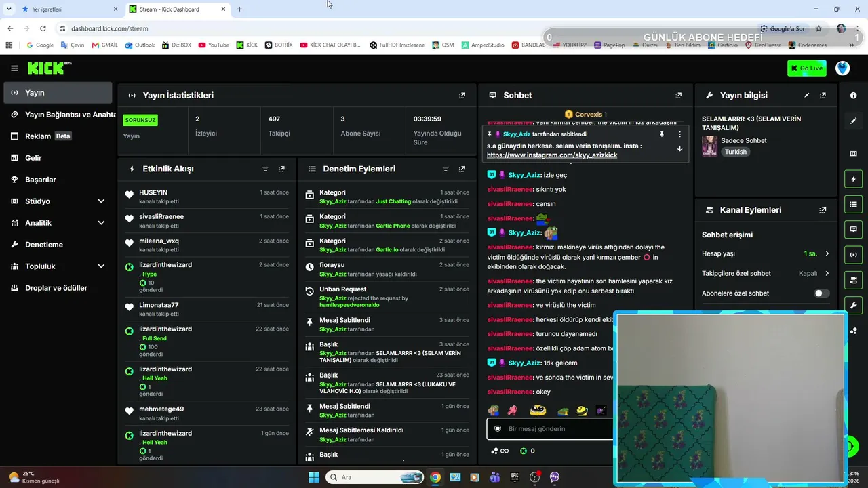Switch to the Yer işaretleri tab
Viewport: 868px width, 488px height.
point(71,9)
